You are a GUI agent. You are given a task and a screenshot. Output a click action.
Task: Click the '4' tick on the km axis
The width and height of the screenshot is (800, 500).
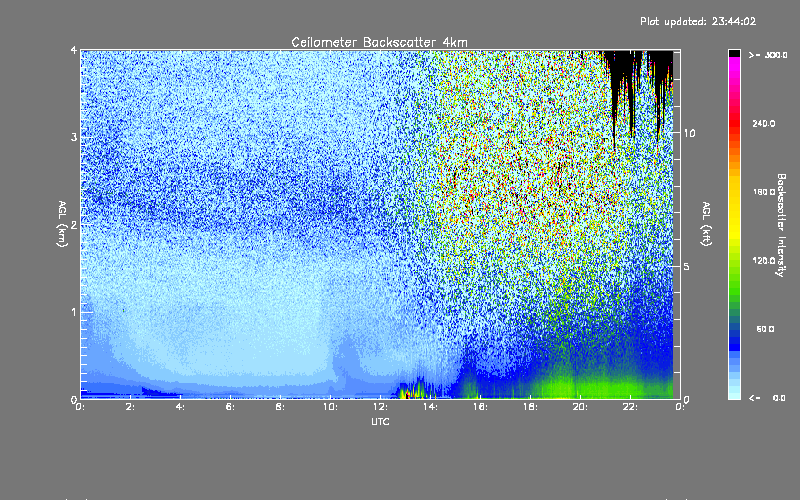[x=74, y=51]
